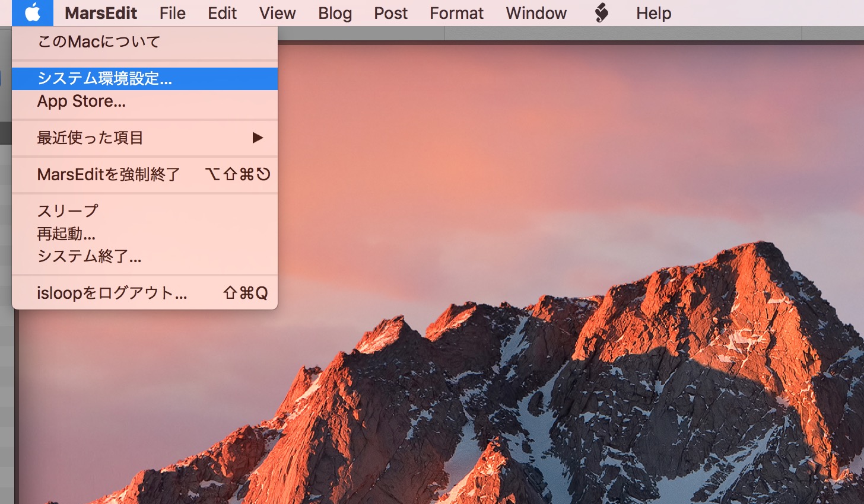Open the File menu
Image resolution: width=864 pixels, height=504 pixels.
pyautogui.click(x=173, y=13)
